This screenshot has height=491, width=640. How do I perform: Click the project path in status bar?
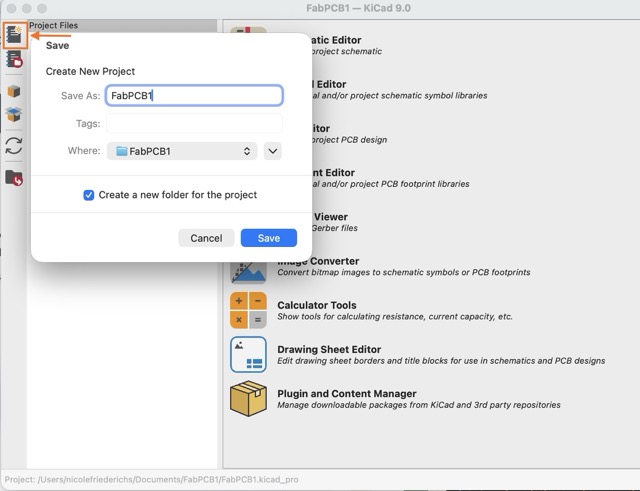151,479
